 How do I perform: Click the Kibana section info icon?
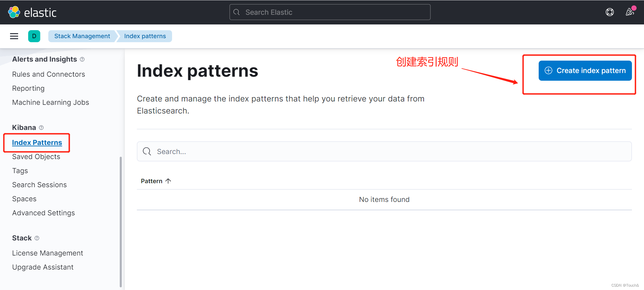point(41,128)
